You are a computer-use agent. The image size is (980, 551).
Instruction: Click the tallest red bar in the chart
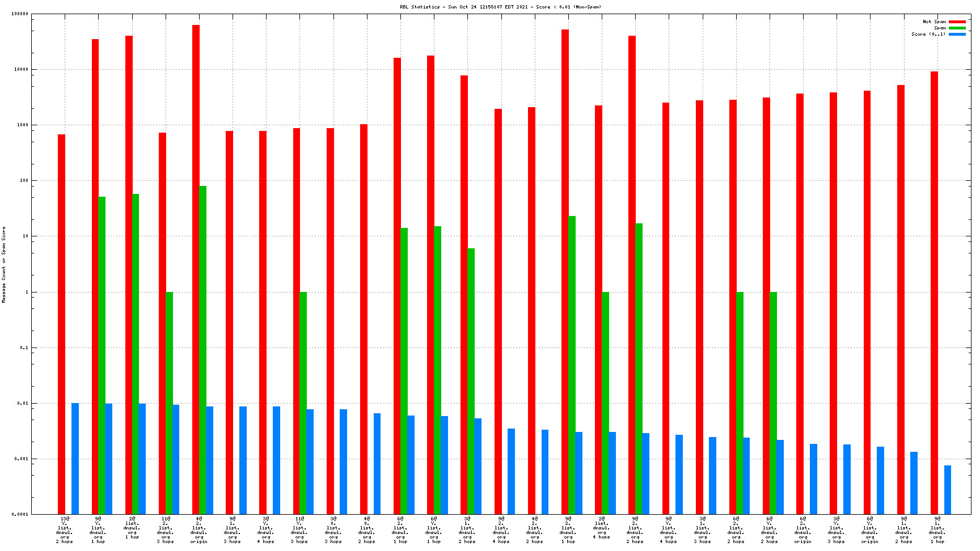(196, 269)
